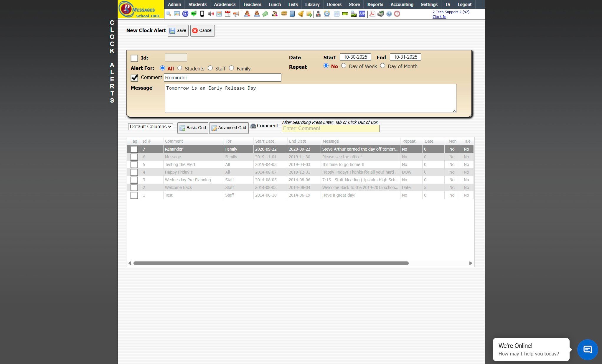The width and height of the screenshot is (602, 364).
Task: Click the Clock In link
Action: click(439, 17)
